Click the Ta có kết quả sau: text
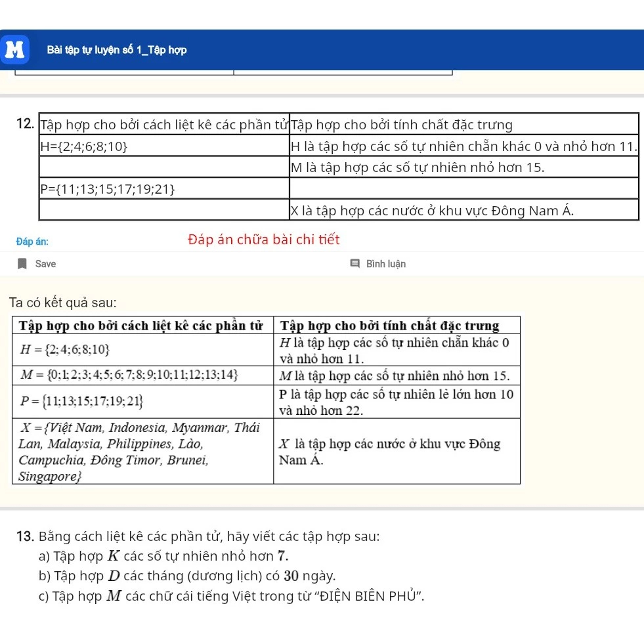This screenshot has height=644, width=644. (x=63, y=303)
